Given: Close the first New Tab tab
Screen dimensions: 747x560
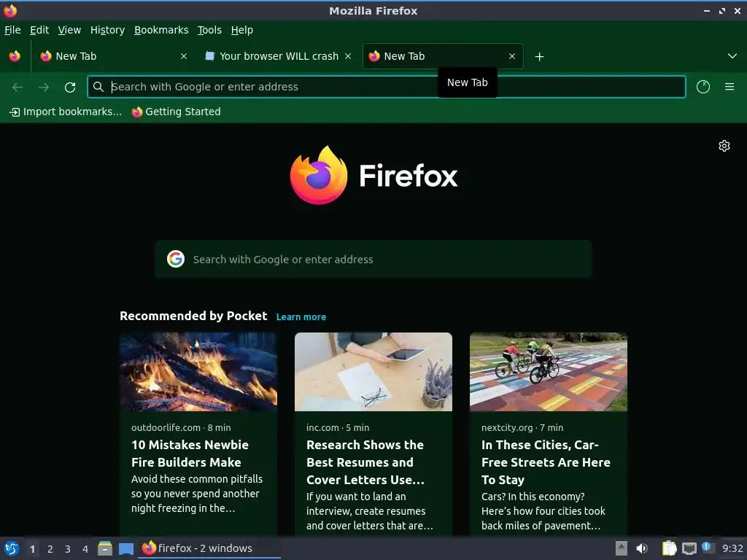Looking at the screenshot, I should point(184,56).
